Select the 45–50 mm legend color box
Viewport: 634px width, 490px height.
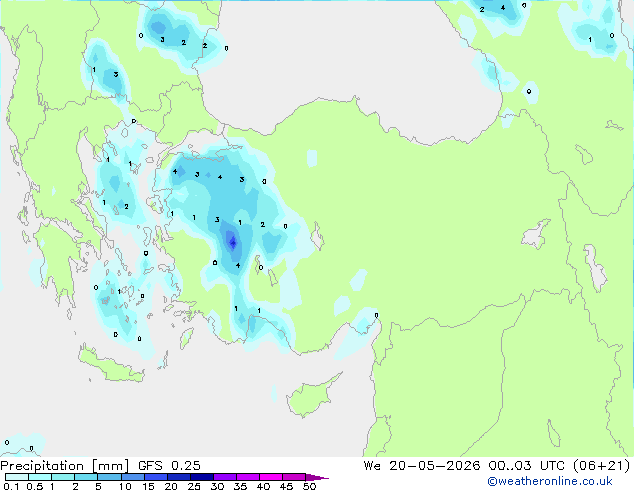(294, 477)
